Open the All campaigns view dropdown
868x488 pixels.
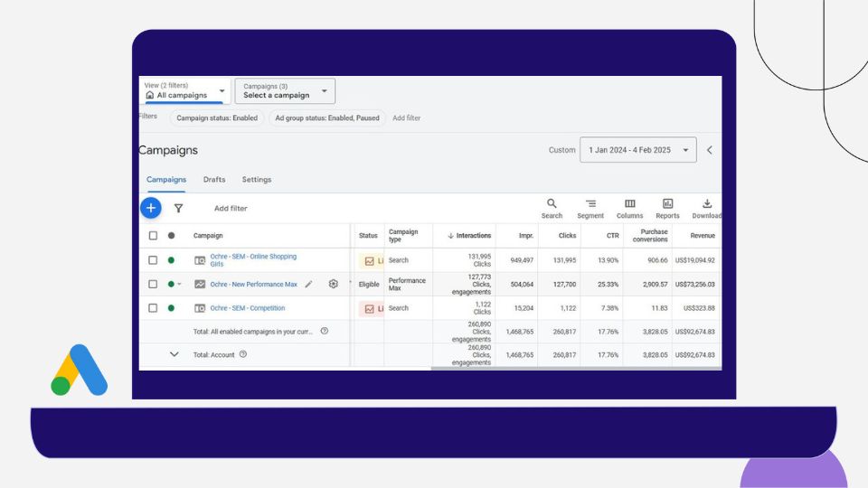click(x=184, y=90)
